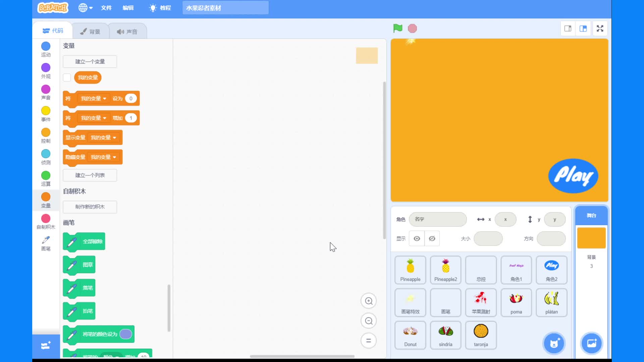
Task: Open the choose a sprite button
Action: coord(554,343)
